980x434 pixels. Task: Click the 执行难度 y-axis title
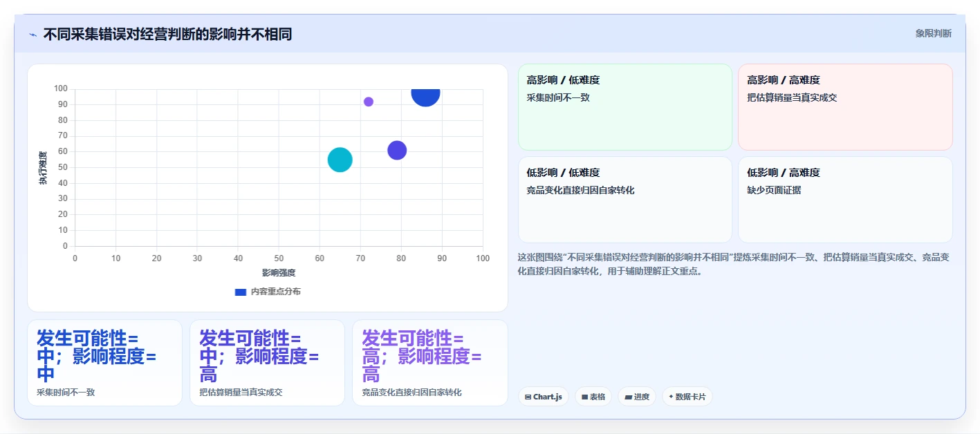point(43,168)
